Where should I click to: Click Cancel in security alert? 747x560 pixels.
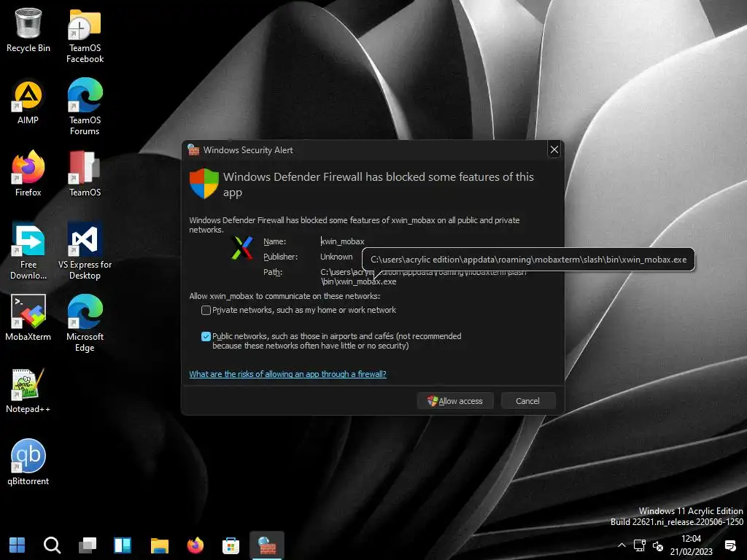(528, 401)
